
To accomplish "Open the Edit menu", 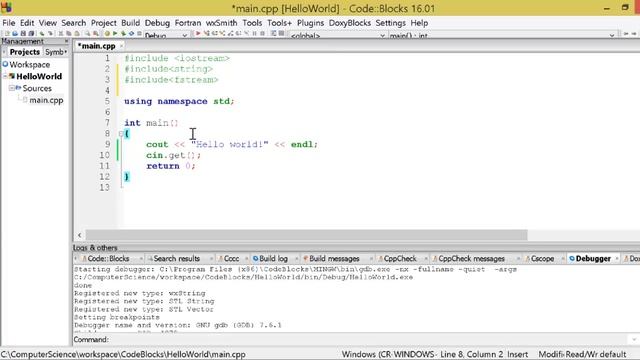I will tap(27, 23).
